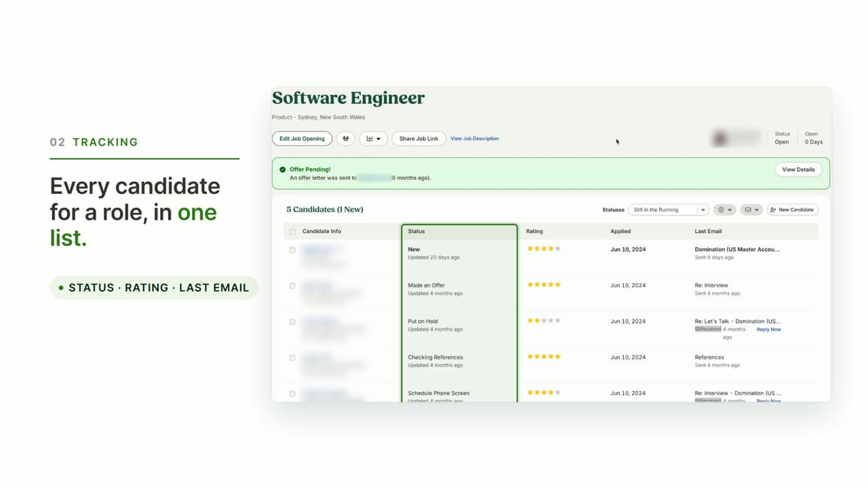Click the Share Job Link button
This screenshot has width=868, height=488.
(x=418, y=139)
